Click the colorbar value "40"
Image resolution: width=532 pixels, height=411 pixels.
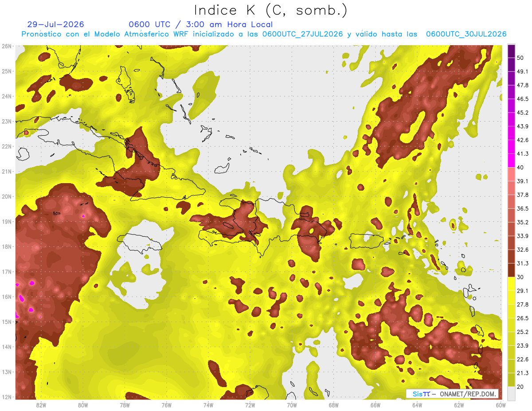click(x=520, y=168)
